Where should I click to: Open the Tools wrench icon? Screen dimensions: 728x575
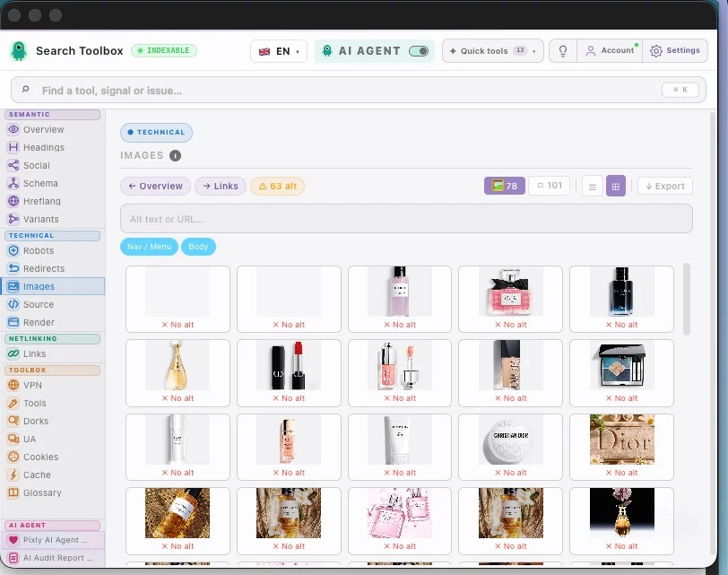tap(13, 403)
